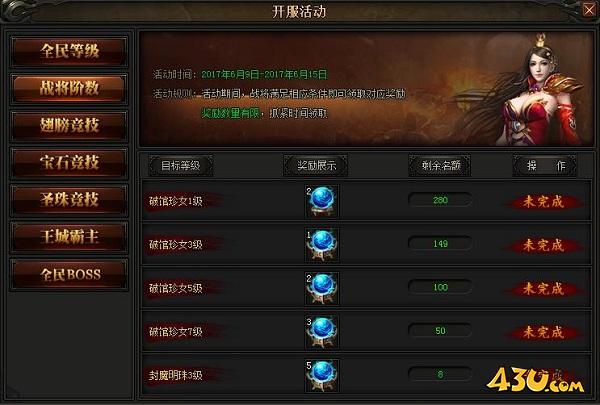Click the blue orb reward for 破馆珍女5级

pos(322,288)
